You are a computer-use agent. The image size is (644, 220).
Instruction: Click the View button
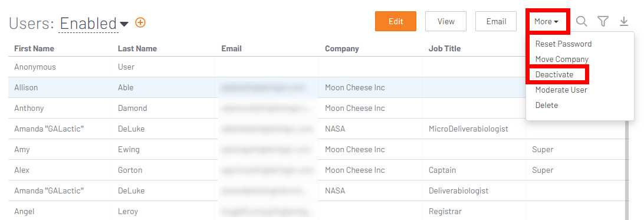(446, 21)
